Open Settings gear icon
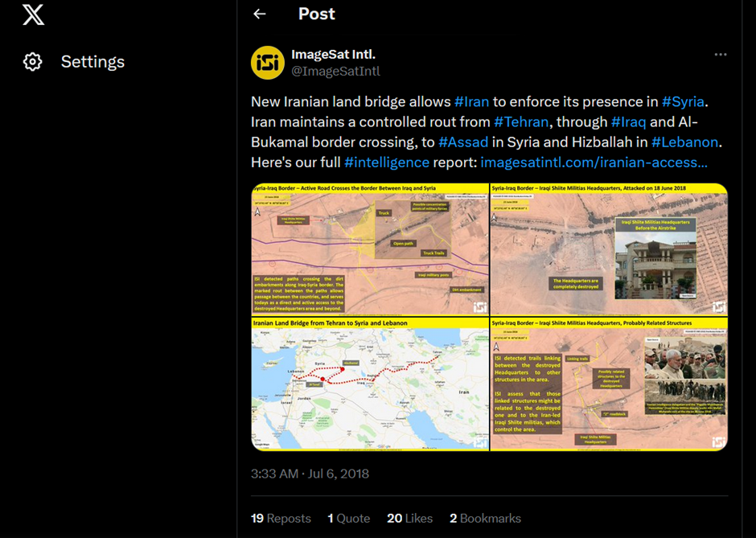The image size is (756, 538). [33, 62]
